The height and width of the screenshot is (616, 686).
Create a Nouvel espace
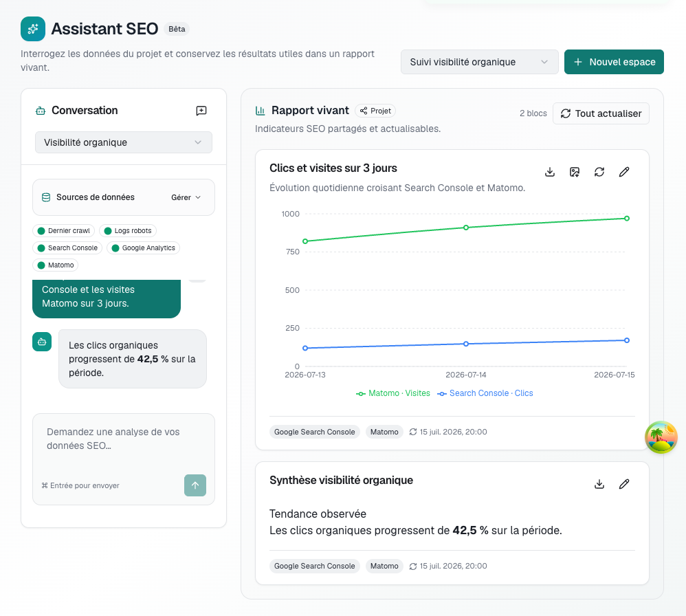tap(614, 62)
